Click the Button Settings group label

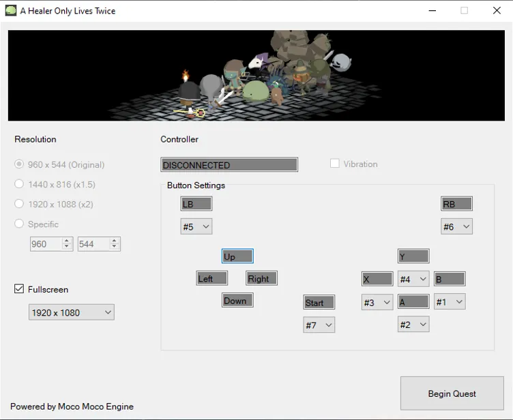[x=196, y=185]
